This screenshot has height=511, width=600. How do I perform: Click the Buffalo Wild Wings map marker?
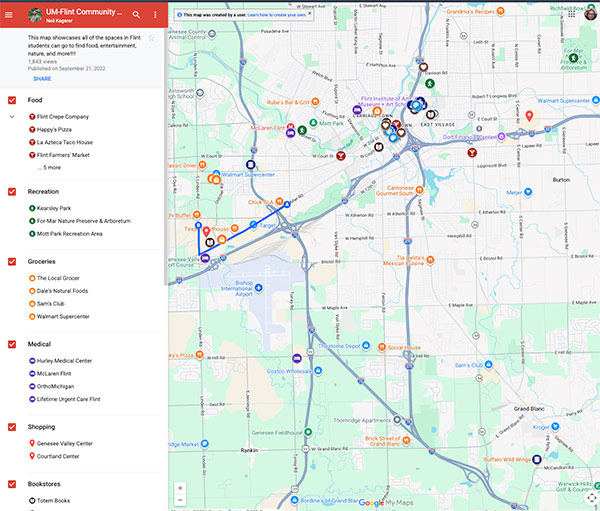coord(537,459)
